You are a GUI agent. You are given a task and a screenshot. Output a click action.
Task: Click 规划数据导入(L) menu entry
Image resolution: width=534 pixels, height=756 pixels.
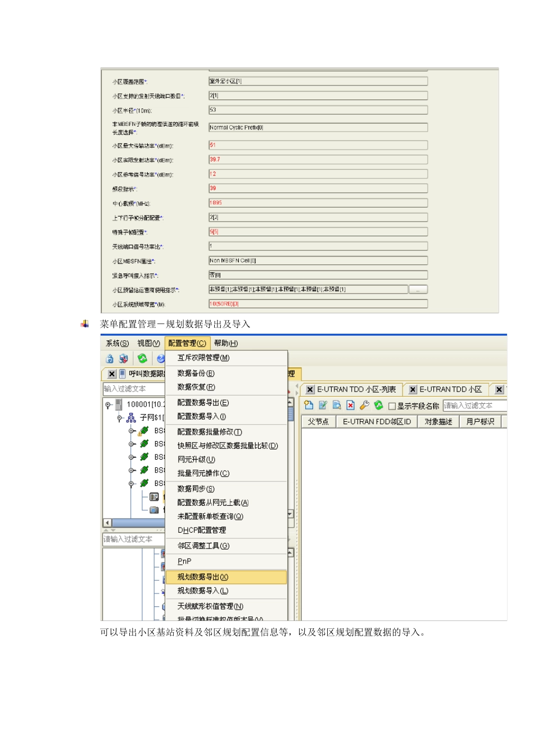point(226,591)
